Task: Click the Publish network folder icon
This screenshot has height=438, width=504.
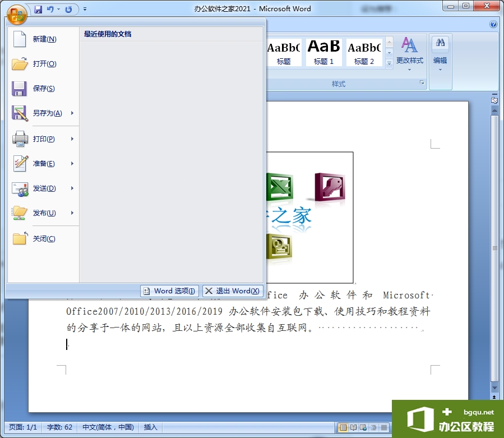Action: 20,213
